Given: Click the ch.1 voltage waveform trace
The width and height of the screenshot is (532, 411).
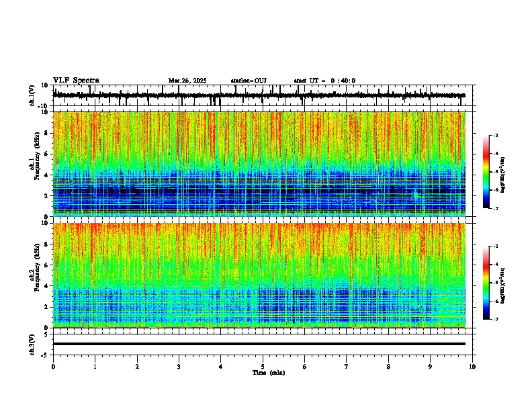Looking at the screenshot, I should [x=259, y=95].
